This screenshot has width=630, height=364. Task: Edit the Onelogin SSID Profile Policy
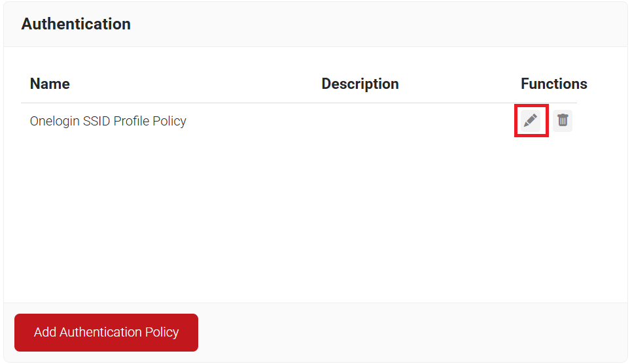pyautogui.click(x=531, y=120)
